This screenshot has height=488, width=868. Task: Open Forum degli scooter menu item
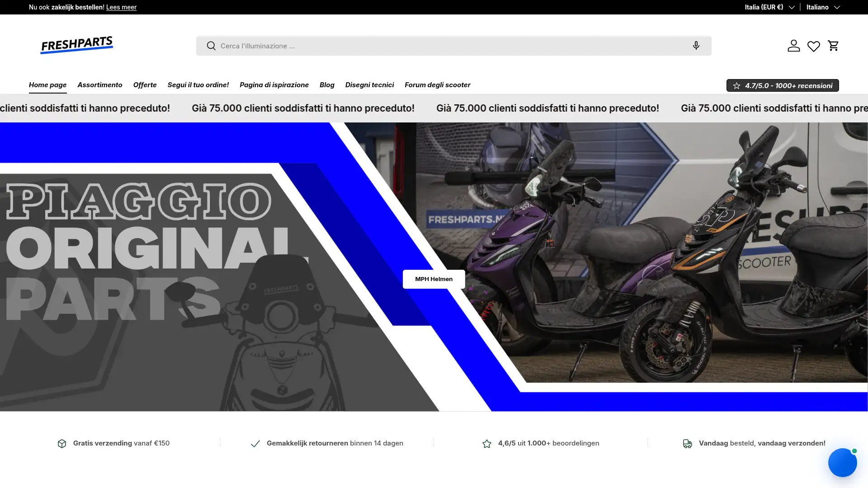click(x=438, y=85)
